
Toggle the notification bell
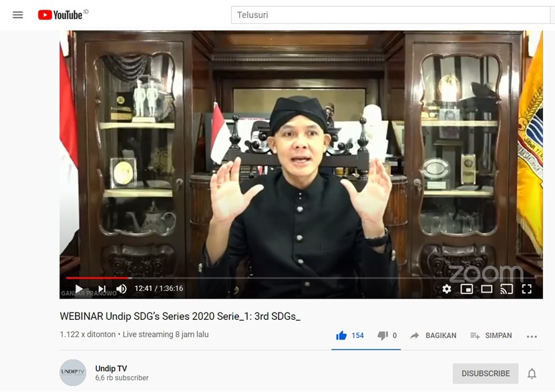tap(532, 373)
